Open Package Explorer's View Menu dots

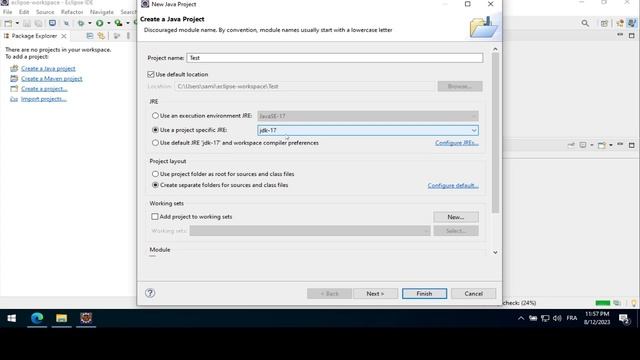tap(128, 36)
